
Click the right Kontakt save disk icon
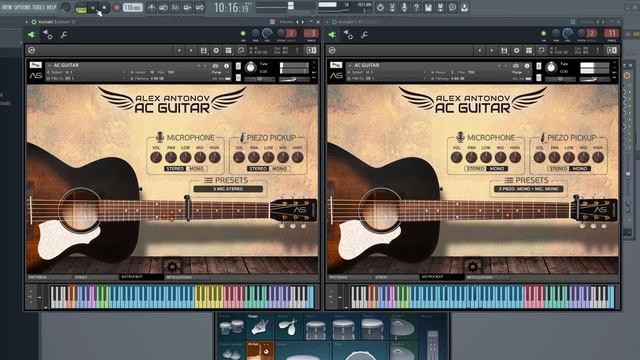[x=504, y=50]
